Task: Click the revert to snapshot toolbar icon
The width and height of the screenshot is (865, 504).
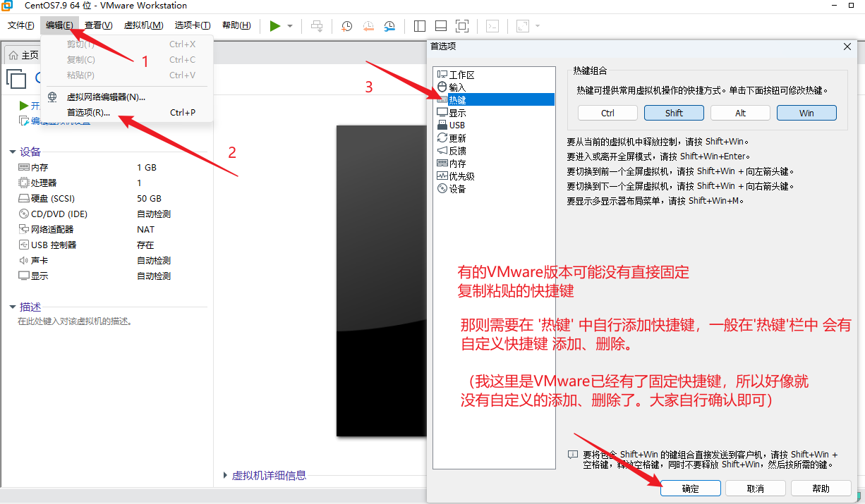Action: [368, 26]
